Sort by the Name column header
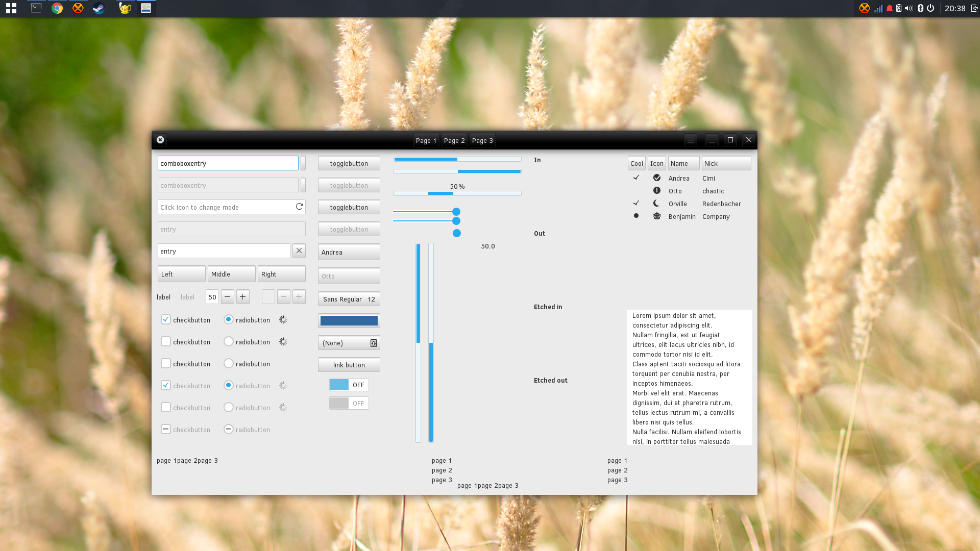The image size is (980, 551). pos(684,163)
